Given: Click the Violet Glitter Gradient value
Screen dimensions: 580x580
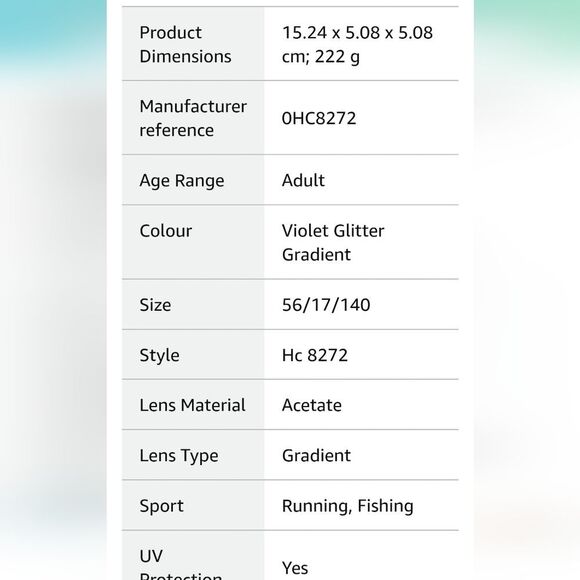Looking at the screenshot, I should (333, 243).
